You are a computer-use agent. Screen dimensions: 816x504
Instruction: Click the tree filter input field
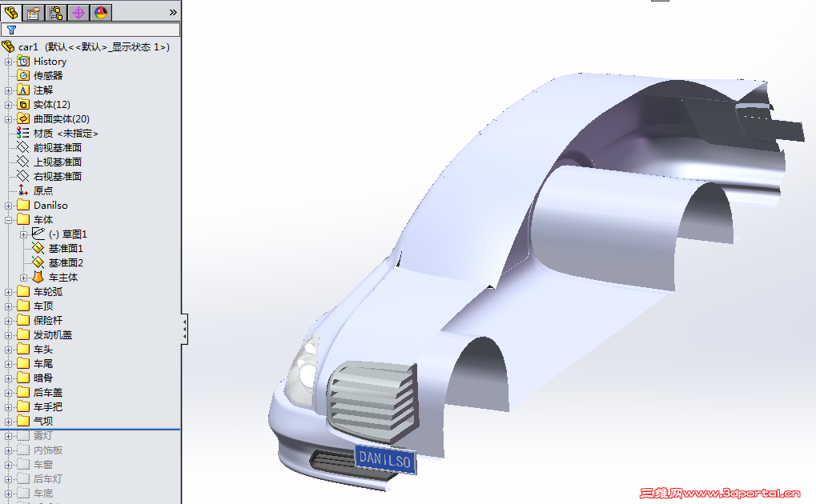point(90,30)
